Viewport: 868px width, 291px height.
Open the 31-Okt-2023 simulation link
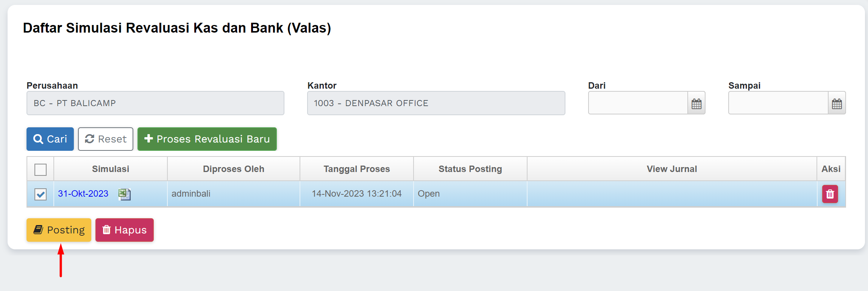click(x=83, y=194)
